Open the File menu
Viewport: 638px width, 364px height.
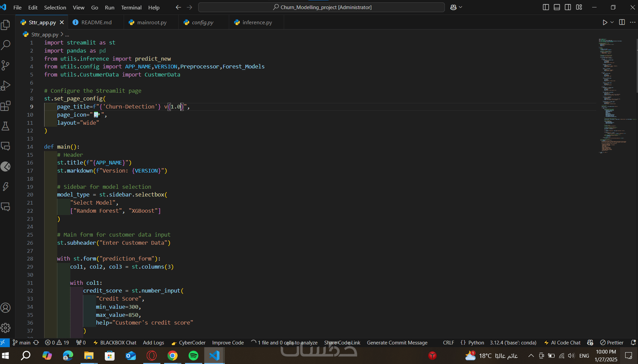(17, 7)
